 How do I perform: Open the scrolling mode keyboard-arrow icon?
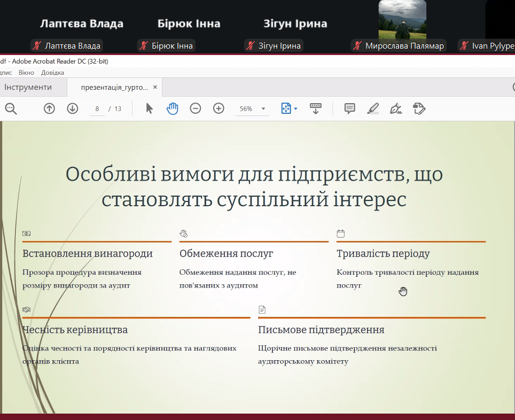[316, 108]
